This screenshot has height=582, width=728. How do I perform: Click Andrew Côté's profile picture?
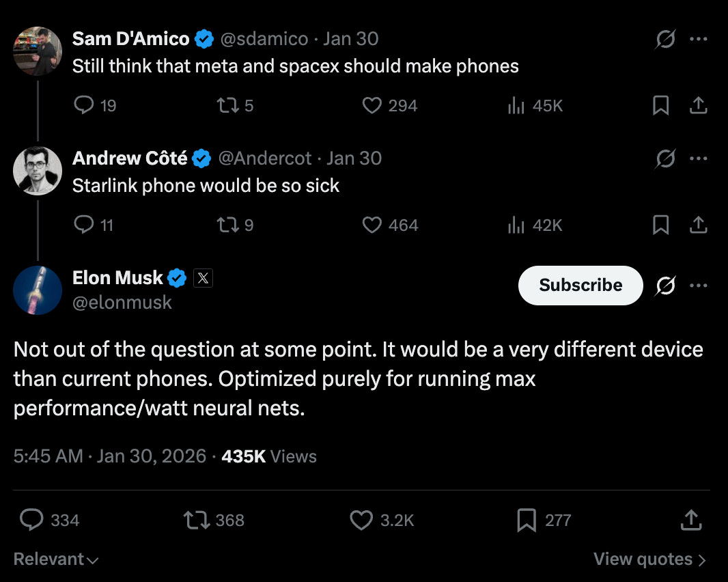click(x=38, y=171)
